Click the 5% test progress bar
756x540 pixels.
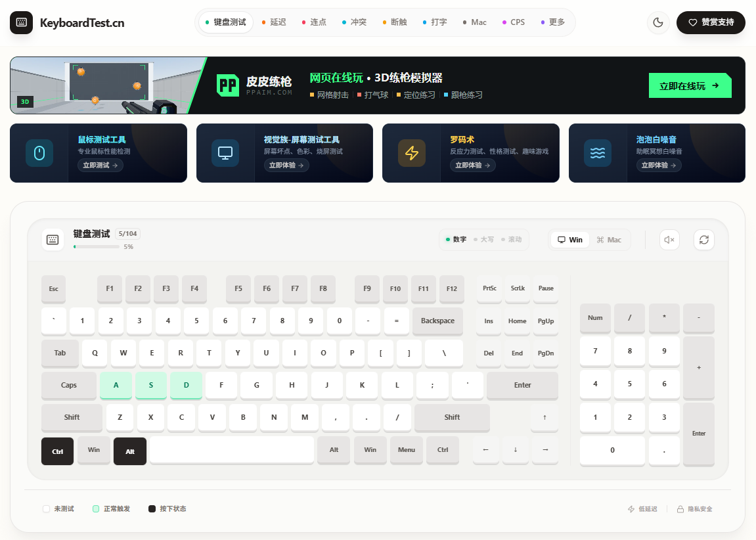point(97,247)
